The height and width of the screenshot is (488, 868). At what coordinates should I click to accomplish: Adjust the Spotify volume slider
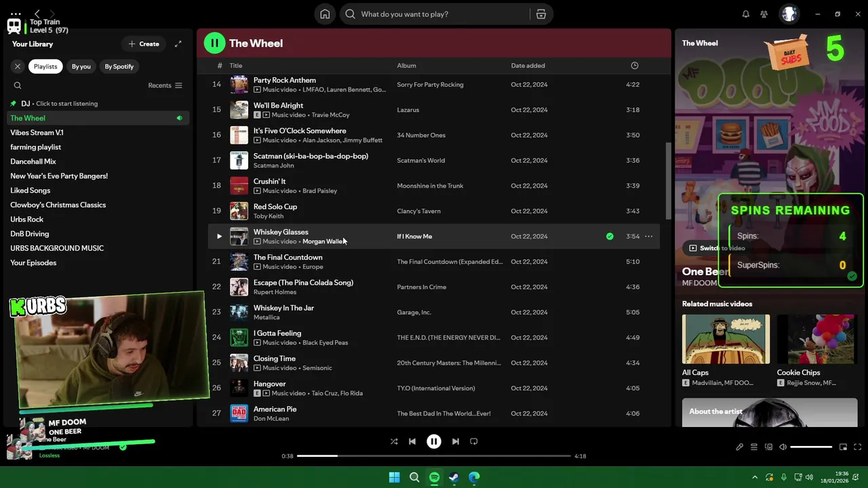click(x=811, y=447)
